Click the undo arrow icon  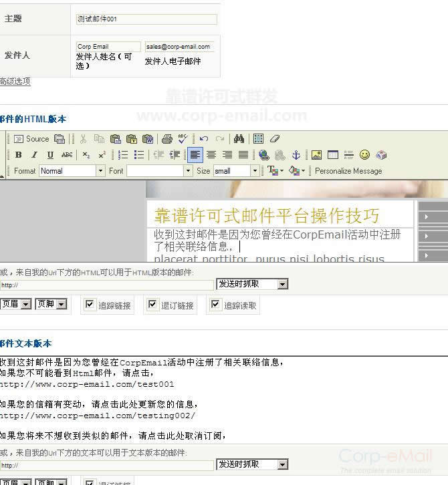204,139
